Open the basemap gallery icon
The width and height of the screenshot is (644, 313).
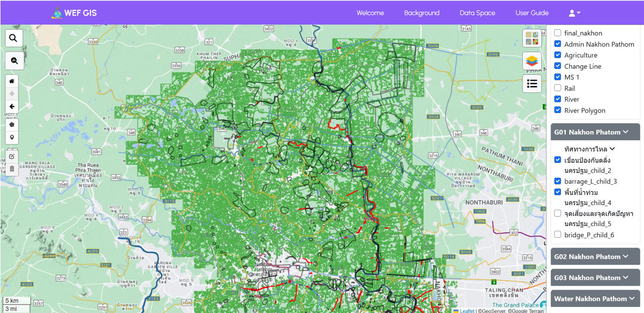pos(532,38)
